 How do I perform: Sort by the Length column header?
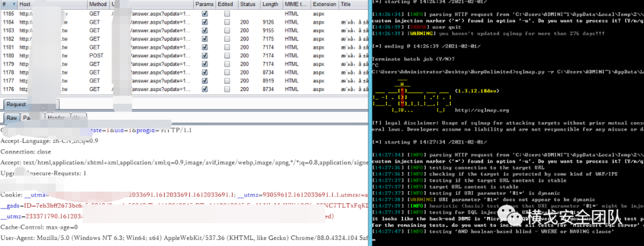(x=271, y=4)
